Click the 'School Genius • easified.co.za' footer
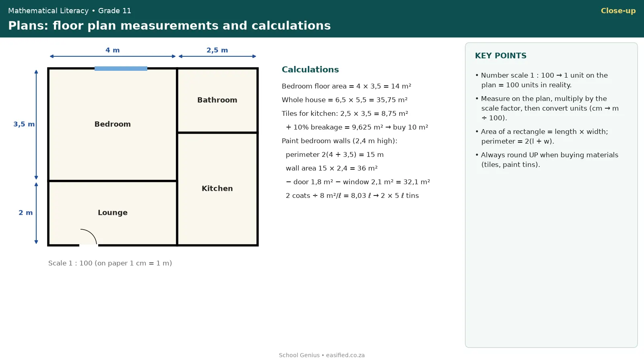 [x=322, y=355]
